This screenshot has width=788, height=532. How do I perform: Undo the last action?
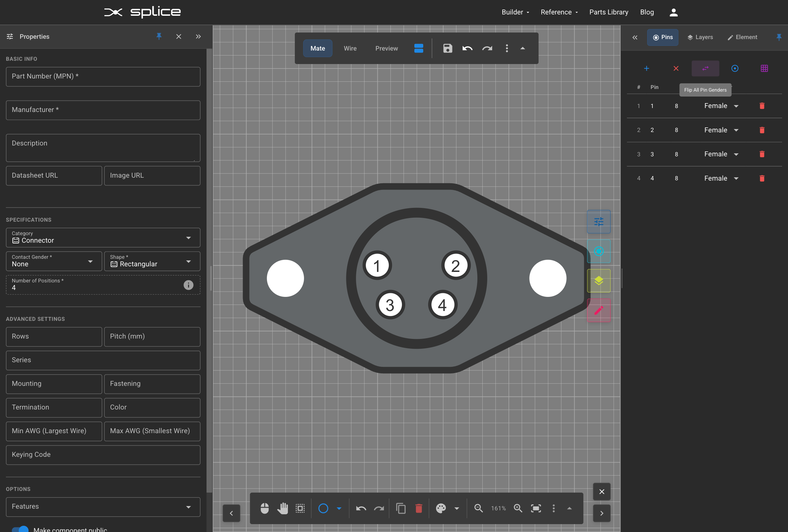tap(467, 49)
